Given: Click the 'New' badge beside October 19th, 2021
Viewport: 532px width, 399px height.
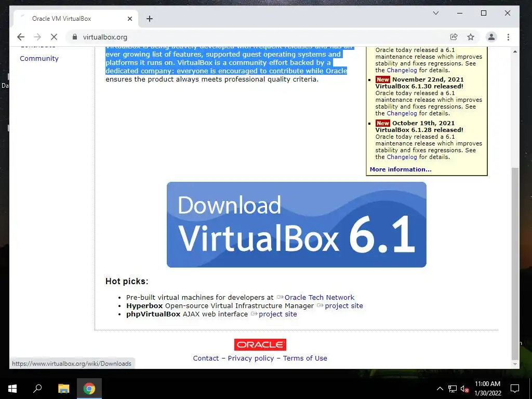Looking at the screenshot, I should [383, 123].
